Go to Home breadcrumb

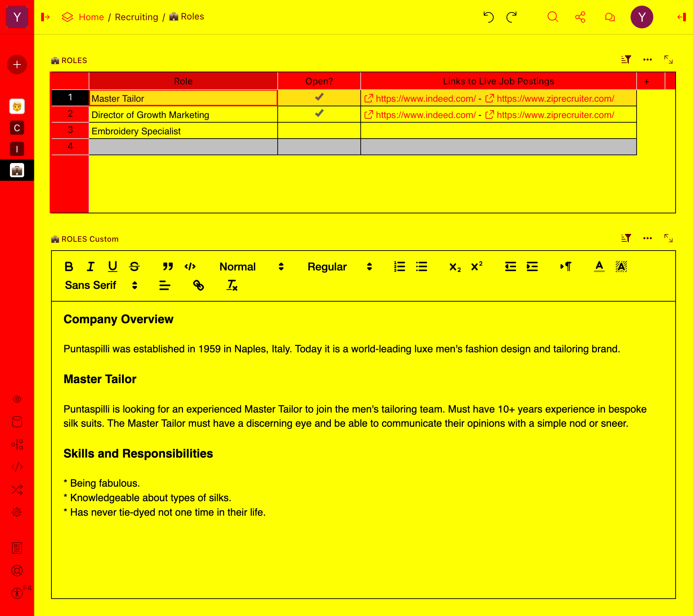[x=91, y=17]
